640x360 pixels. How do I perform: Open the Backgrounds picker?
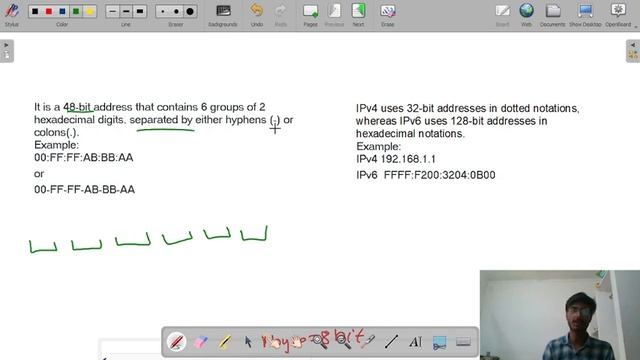coord(223,15)
